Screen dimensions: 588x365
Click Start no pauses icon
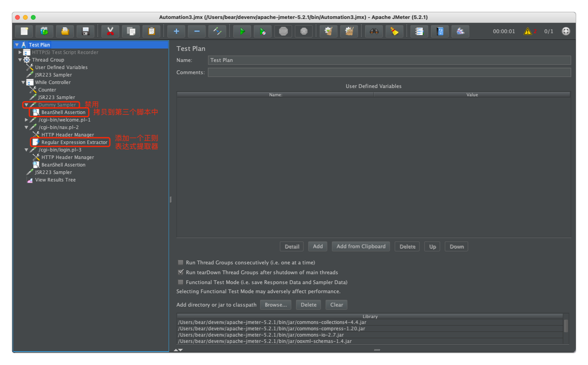(262, 31)
